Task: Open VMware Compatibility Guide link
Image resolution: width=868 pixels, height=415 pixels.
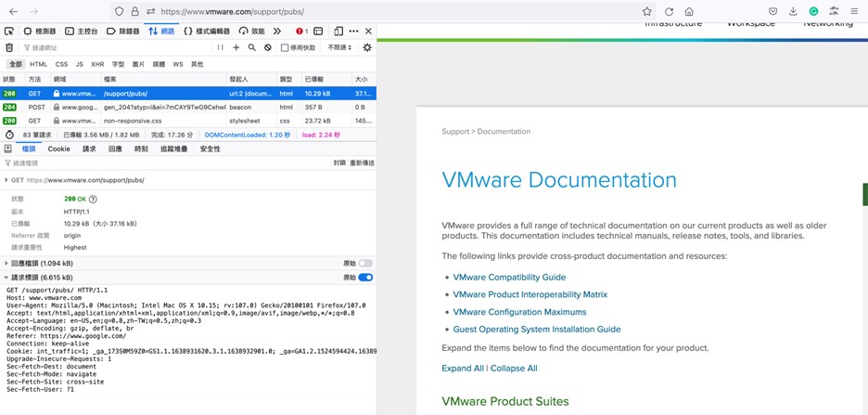Action: (509, 277)
